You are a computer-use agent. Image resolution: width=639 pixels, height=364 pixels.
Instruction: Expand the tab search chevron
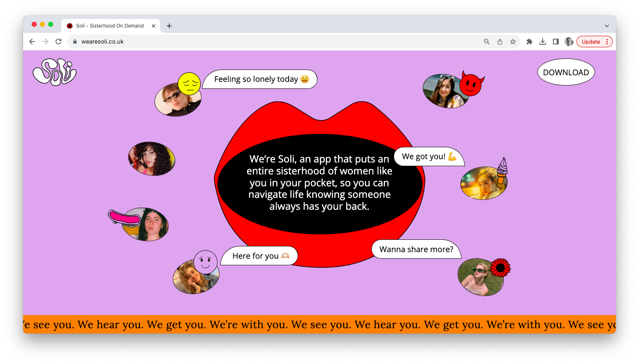pos(607,26)
